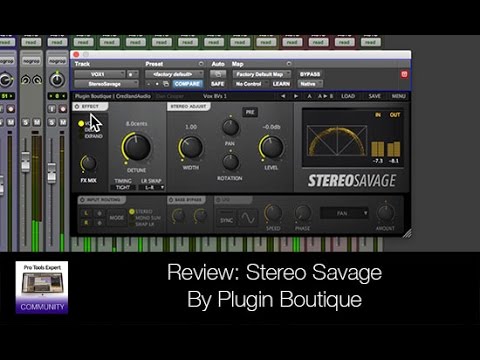Click the L channel button in Input Routing
480x360 pixels.
tap(86, 213)
